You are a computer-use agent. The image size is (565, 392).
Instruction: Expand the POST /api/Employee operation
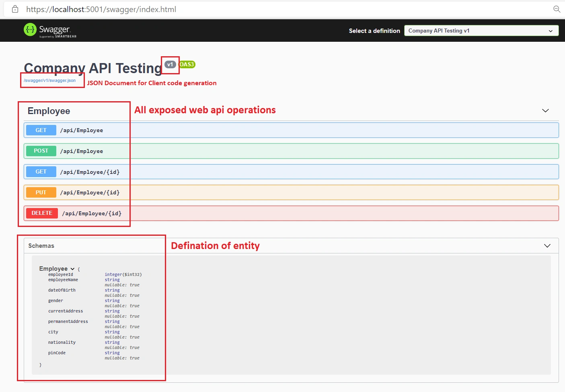(x=291, y=151)
